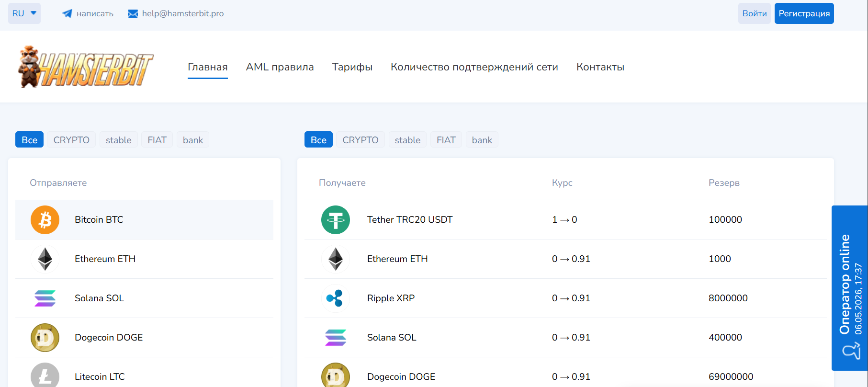
Task: Go to AML правила page
Action: click(x=280, y=67)
